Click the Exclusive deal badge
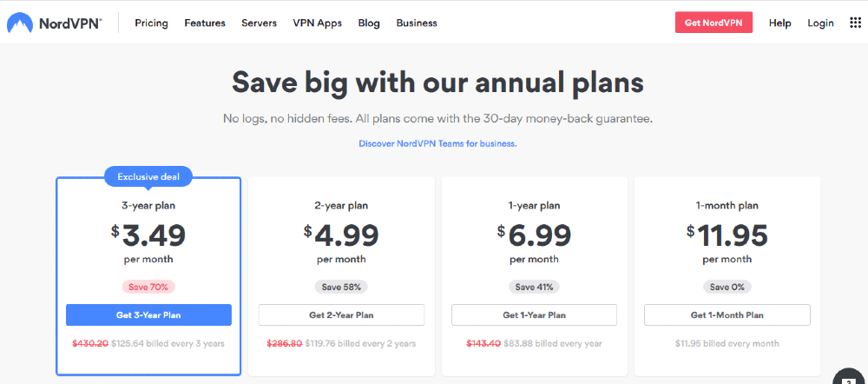Screen dimensions: 868x384 tap(148, 176)
